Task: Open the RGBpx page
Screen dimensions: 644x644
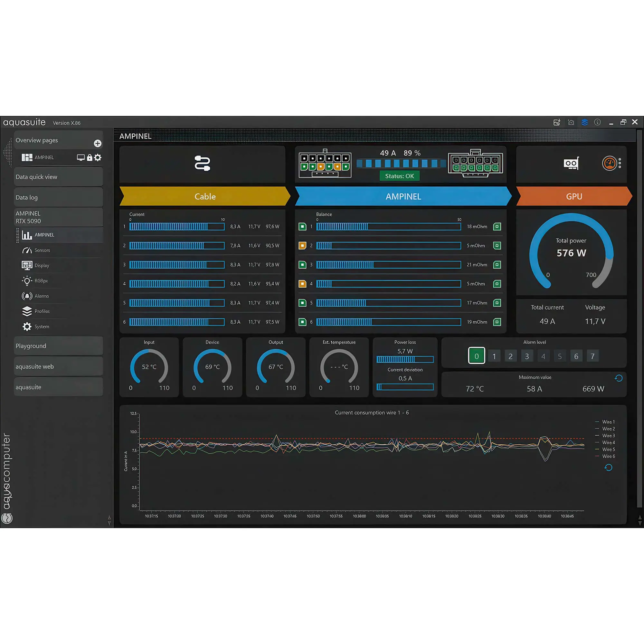Action: (x=41, y=281)
